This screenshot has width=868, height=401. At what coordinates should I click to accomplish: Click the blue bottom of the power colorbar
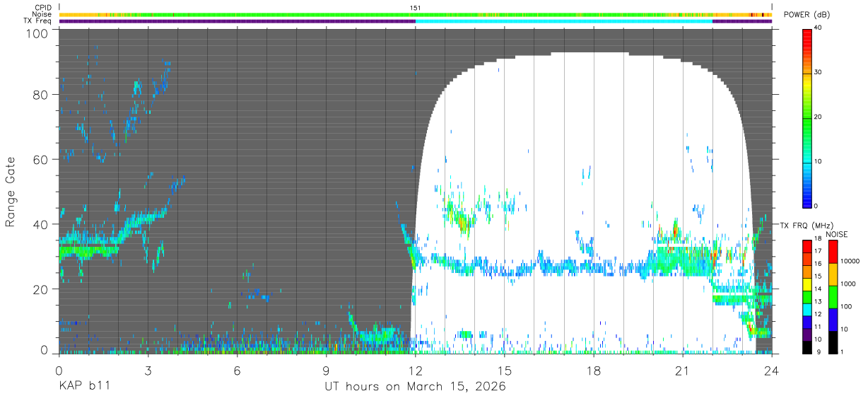[807, 198]
